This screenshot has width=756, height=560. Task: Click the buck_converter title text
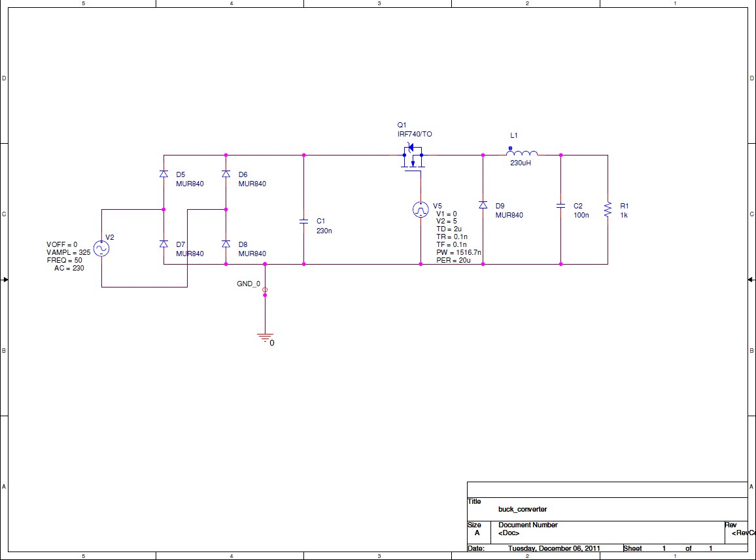tap(523, 509)
